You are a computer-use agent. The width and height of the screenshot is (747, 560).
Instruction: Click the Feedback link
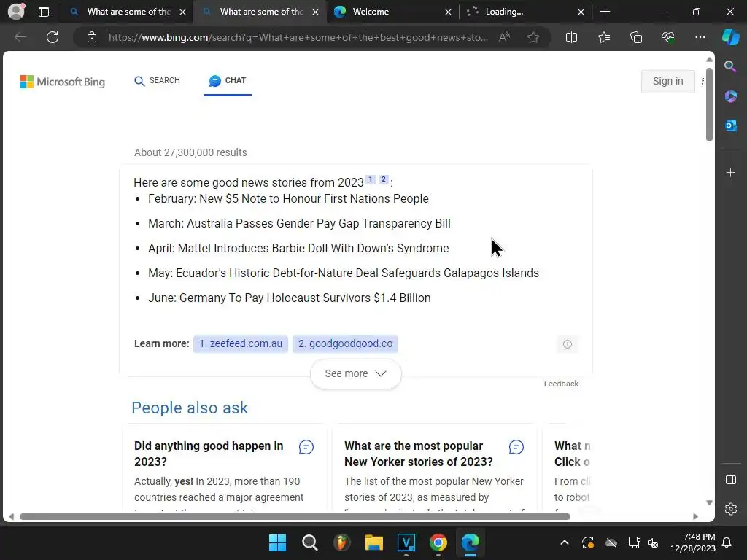coord(561,384)
